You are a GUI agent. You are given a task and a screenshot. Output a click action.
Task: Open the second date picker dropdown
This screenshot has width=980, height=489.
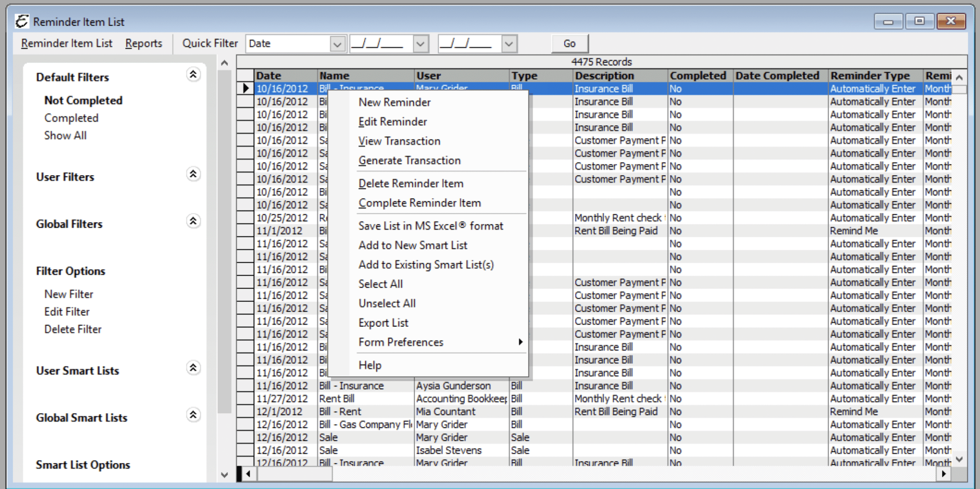tap(509, 44)
